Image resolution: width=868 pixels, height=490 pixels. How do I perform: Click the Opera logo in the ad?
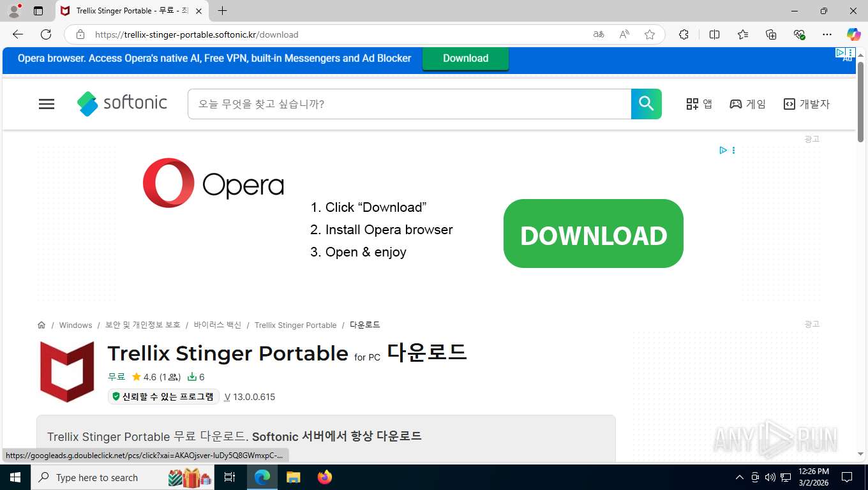[x=213, y=183]
